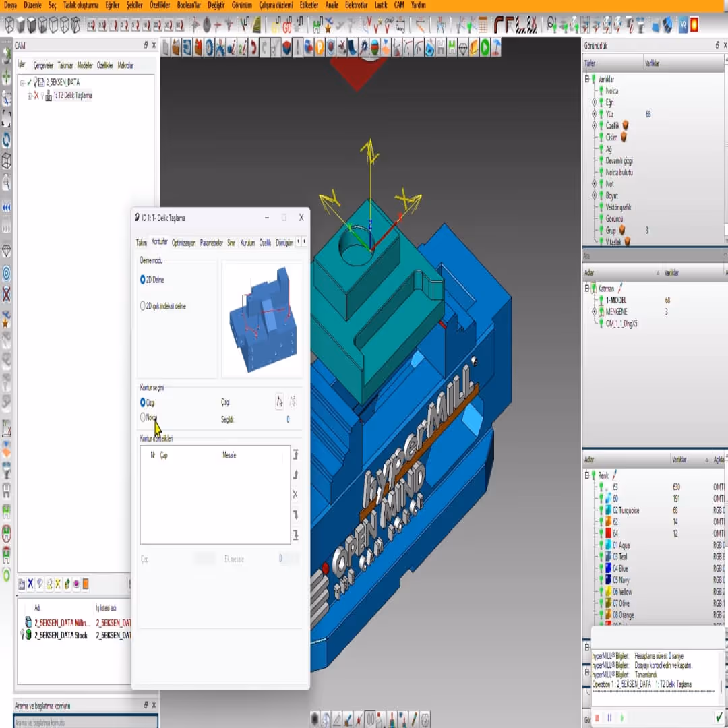
Task: Toggle visibility pin for Yüz entity
Action: pyautogui.click(x=601, y=114)
